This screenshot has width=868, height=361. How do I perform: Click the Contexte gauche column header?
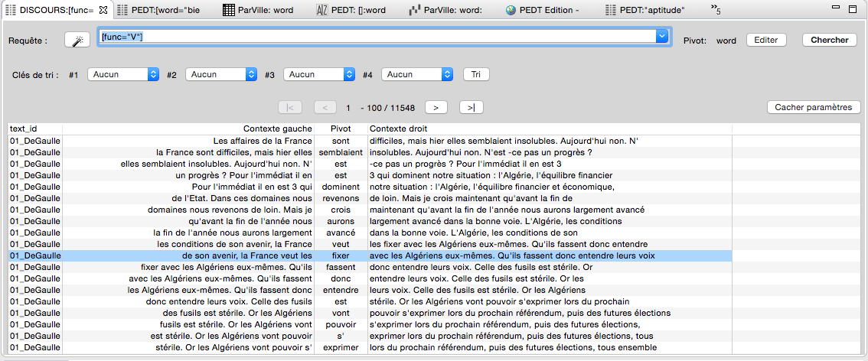[x=188, y=128]
